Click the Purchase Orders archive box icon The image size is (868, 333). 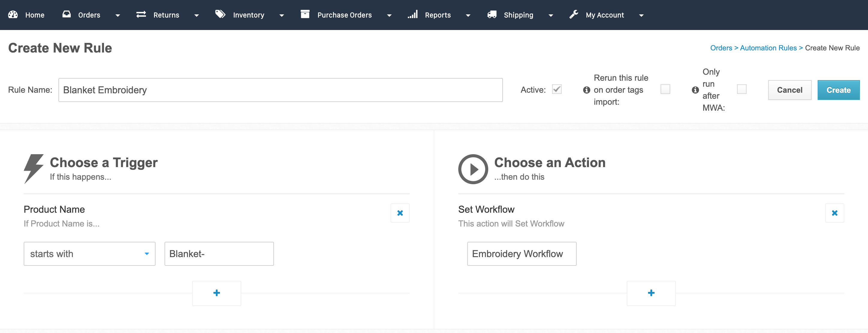point(305,14)
